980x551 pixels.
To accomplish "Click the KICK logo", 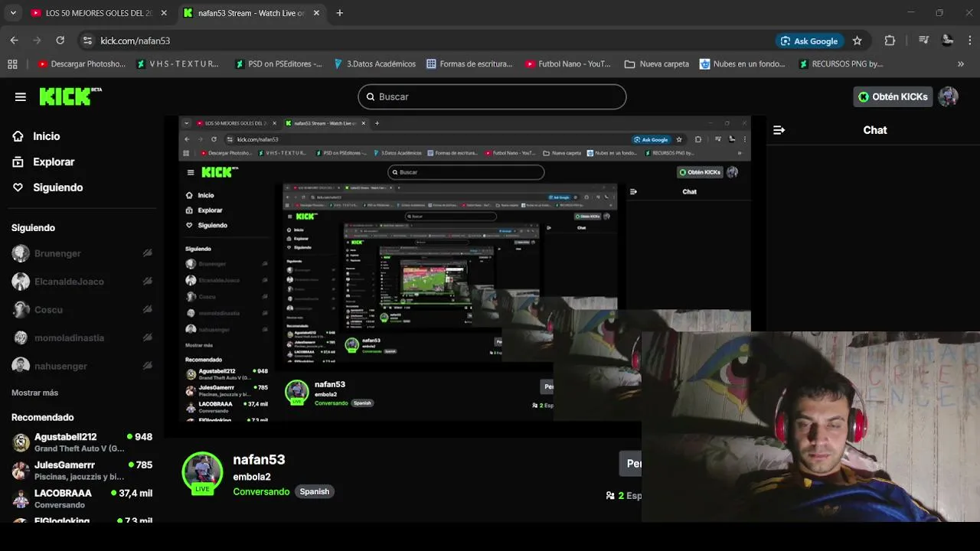I will coord(70,96).
